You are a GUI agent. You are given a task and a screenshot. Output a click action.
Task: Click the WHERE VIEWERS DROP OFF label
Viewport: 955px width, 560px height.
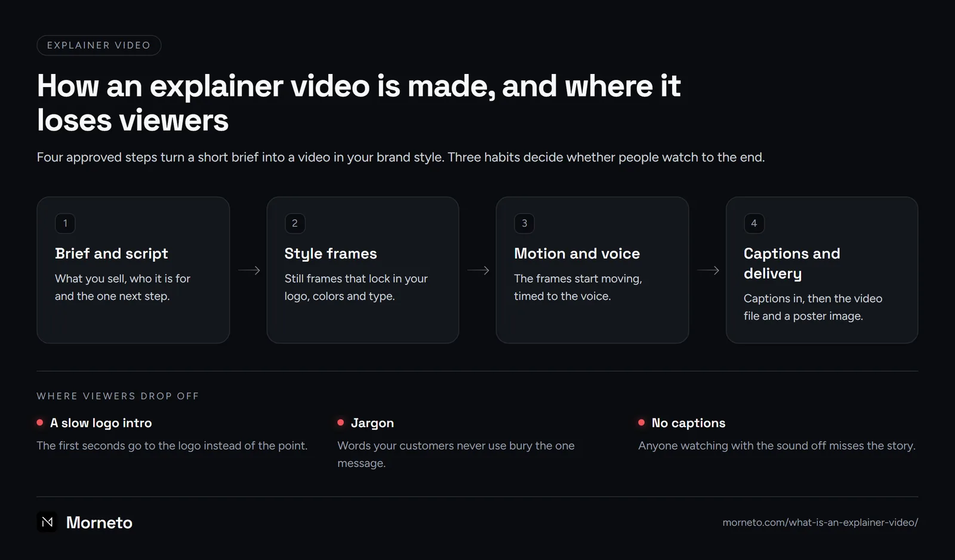point(118,396)
